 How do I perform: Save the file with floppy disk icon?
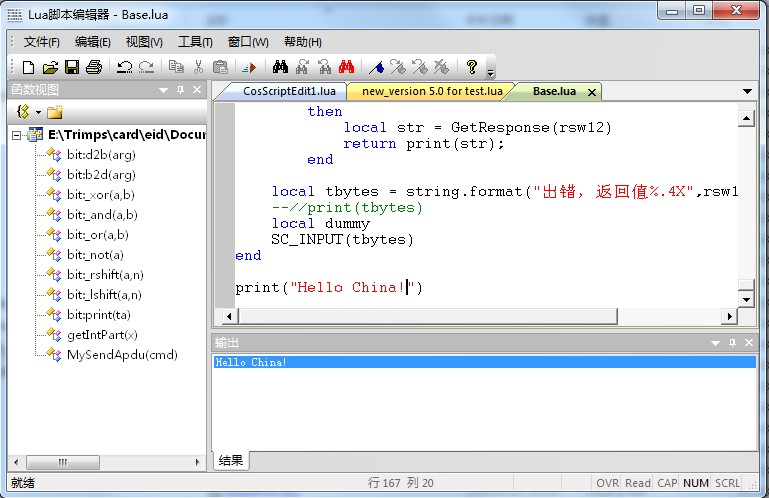[x=72, y=67]
